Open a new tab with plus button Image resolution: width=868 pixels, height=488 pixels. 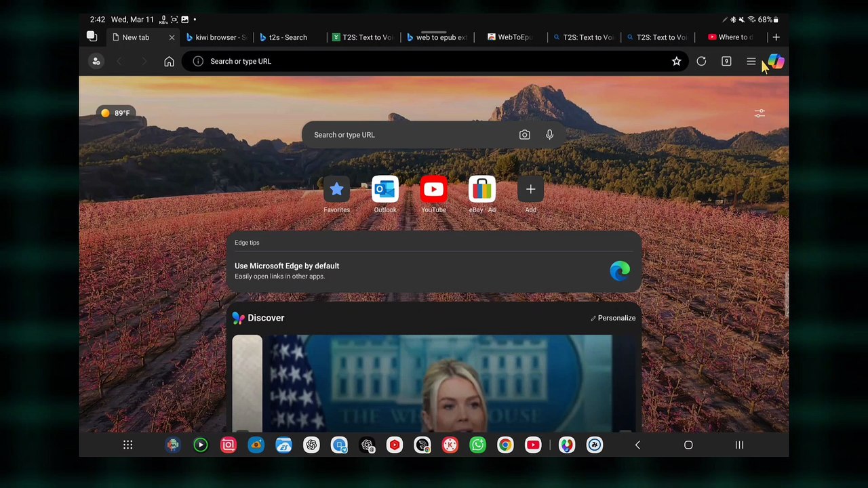click(x=776, y=37)
